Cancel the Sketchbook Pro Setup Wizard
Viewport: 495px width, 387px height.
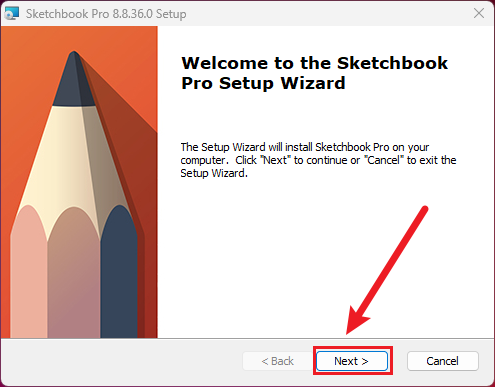(x=443, y=361)
